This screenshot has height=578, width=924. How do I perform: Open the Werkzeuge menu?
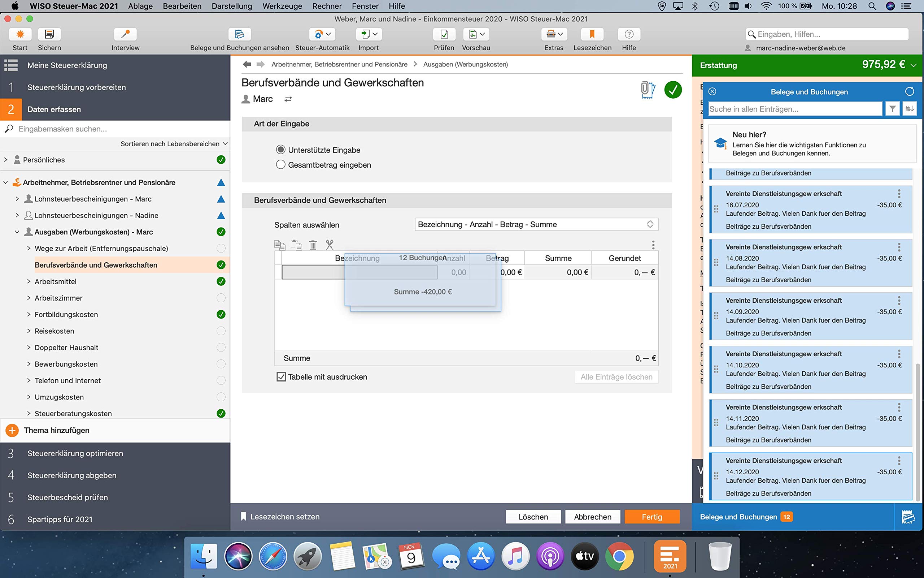(x=282, y=6)
